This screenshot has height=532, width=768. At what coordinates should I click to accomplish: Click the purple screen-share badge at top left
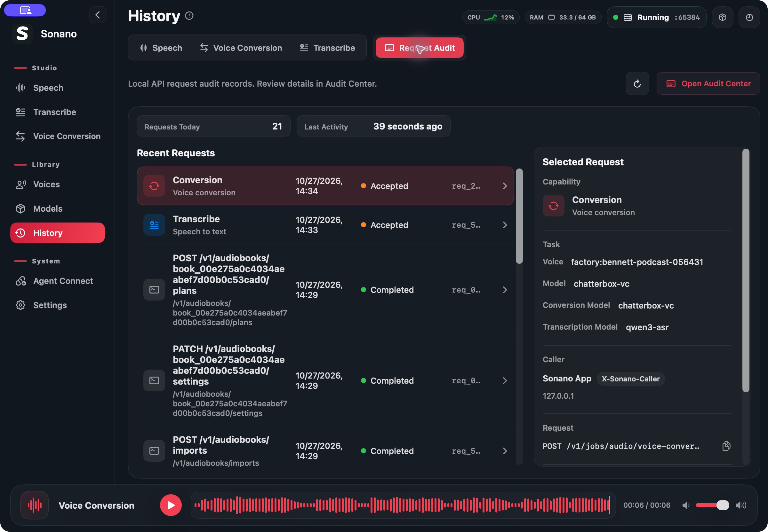click(25, 10)
